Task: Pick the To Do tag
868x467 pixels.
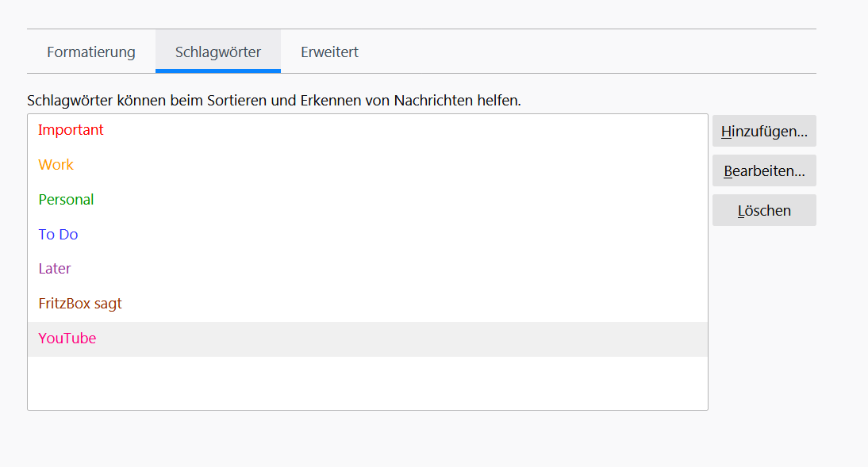Action: pyautogui.click(x=58, y=235)
